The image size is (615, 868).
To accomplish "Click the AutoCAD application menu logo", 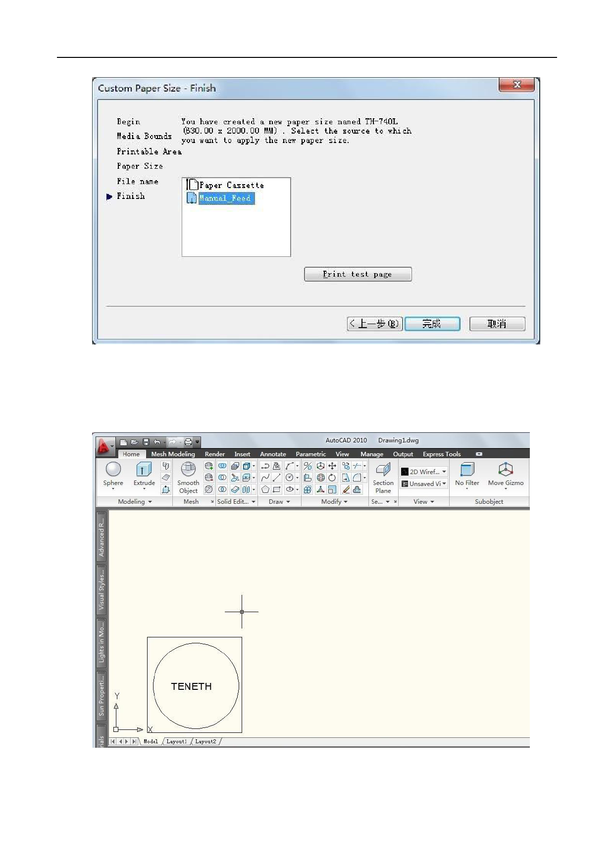I will click(103, 446).
